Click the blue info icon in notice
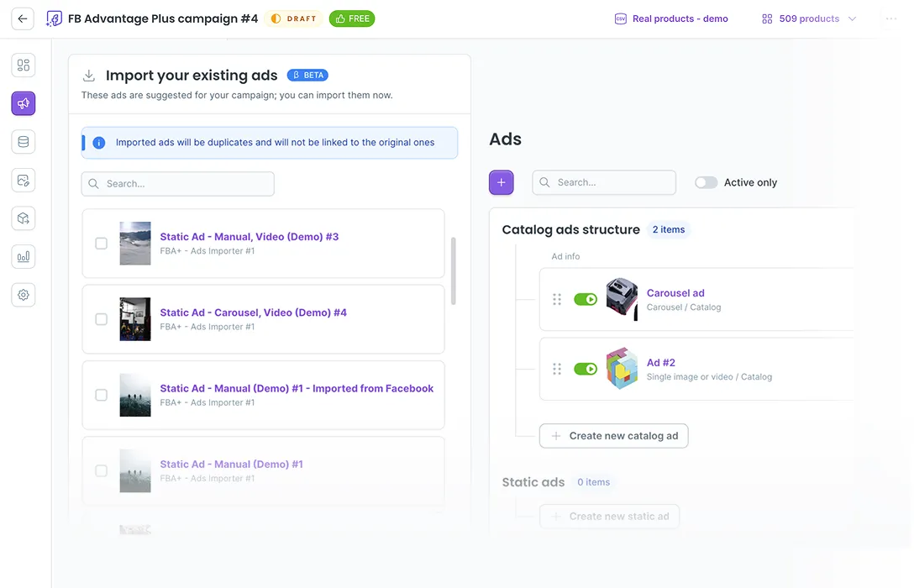The height and width of the screenshot is (588, 914). coord(99,143)
